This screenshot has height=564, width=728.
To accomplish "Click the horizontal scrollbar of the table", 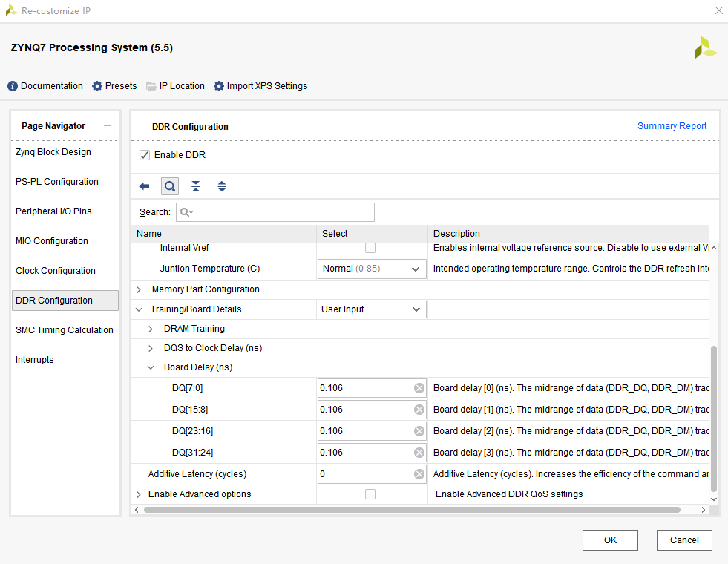I will 412,510.
